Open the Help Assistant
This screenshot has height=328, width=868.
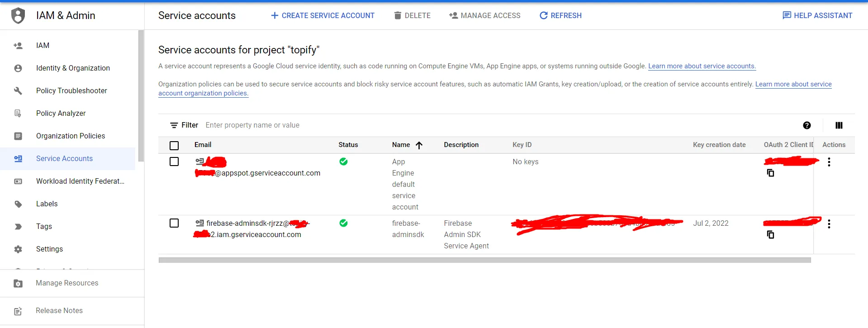tap(817, 15)
